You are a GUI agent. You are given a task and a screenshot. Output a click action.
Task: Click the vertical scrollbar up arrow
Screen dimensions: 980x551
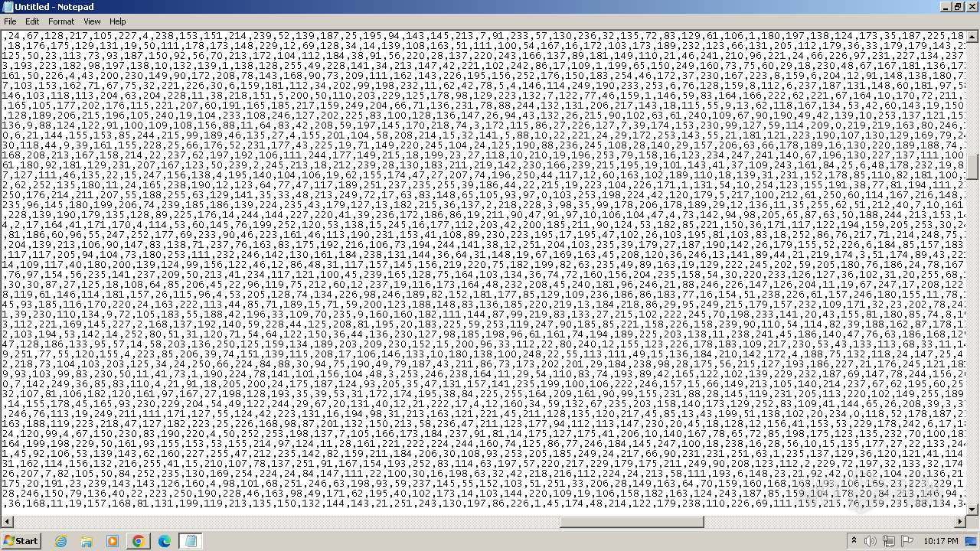coord(973,35)
